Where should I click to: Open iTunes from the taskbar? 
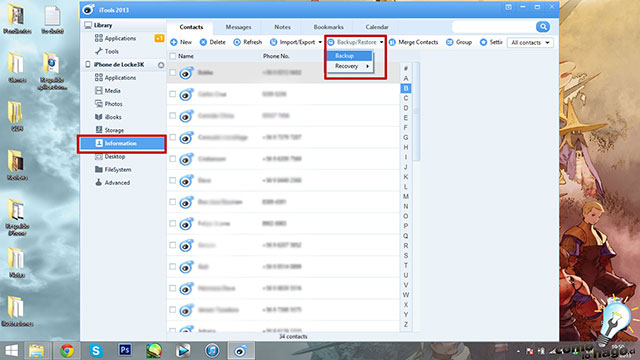pos(212,351)
